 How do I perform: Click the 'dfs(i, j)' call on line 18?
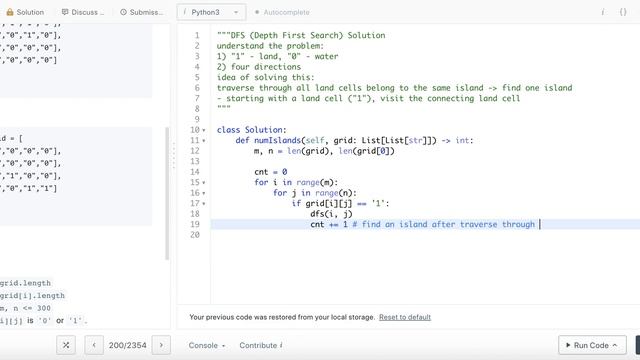(331, 213)
